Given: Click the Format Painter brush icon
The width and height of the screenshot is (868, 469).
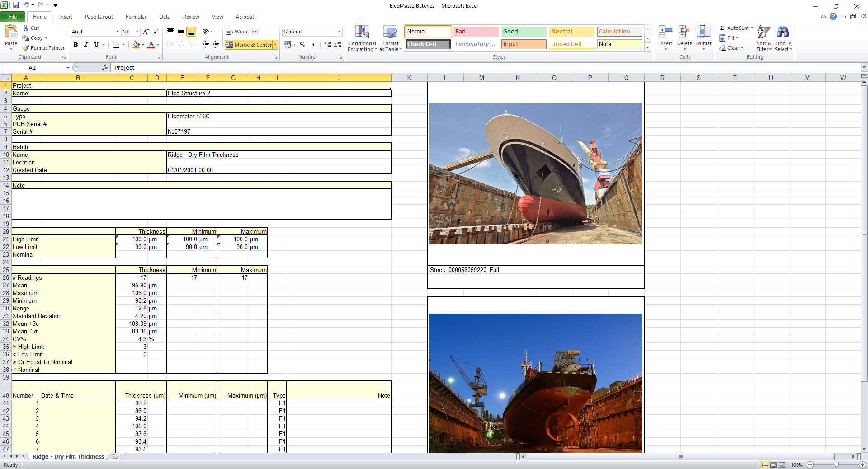Looking at the screenshot, I should 26,48.
